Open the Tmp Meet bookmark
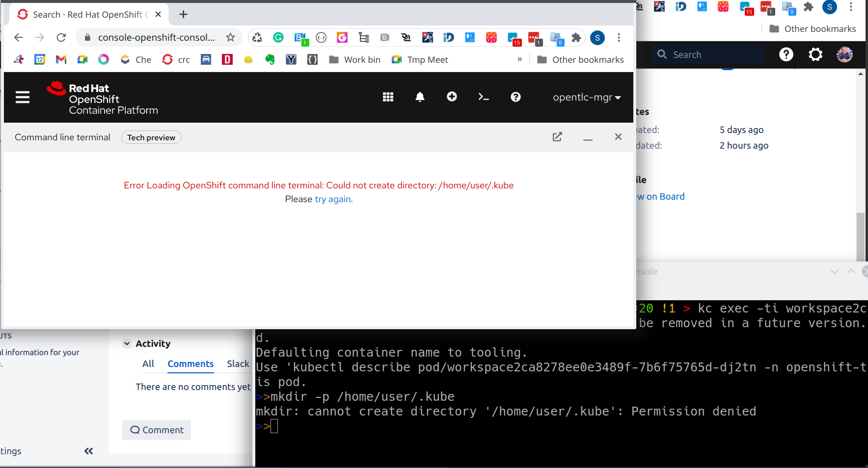This screenshot has height=468, width=868. point(420,59)
